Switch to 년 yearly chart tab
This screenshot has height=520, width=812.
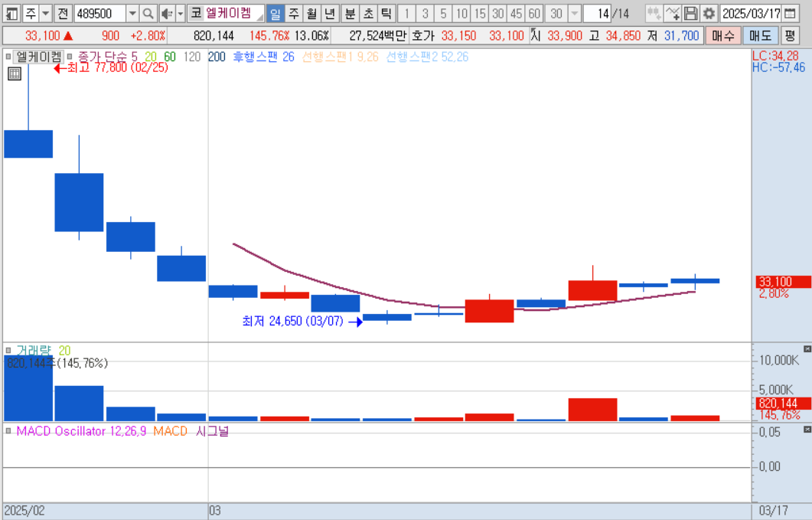329,14
